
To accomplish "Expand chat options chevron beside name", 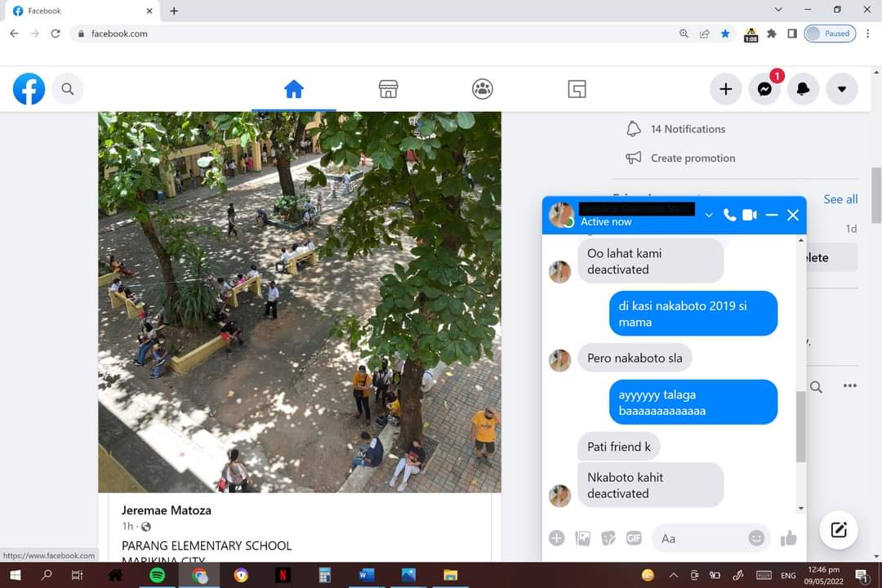I will pos(709,215).
